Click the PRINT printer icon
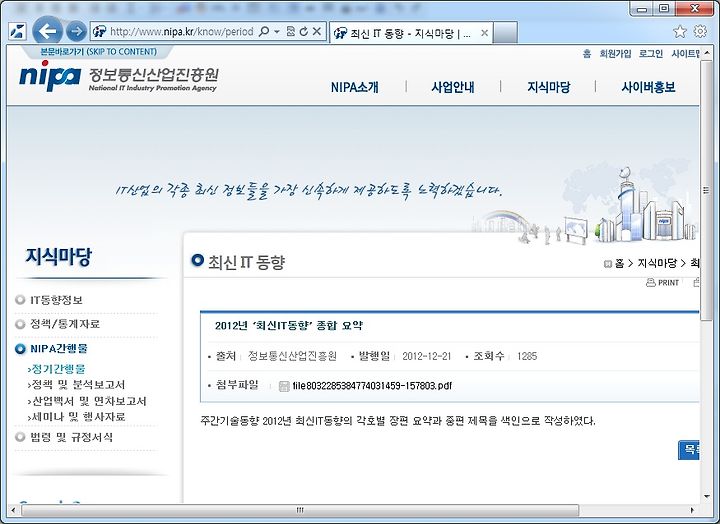Screen dimensions: 720x524 tap(651, 282)
